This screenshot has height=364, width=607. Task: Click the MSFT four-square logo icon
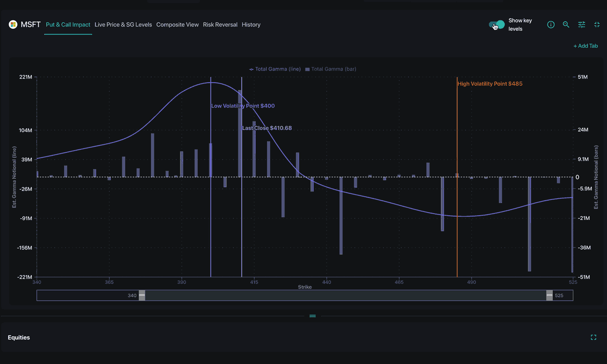tap(13, 24)
